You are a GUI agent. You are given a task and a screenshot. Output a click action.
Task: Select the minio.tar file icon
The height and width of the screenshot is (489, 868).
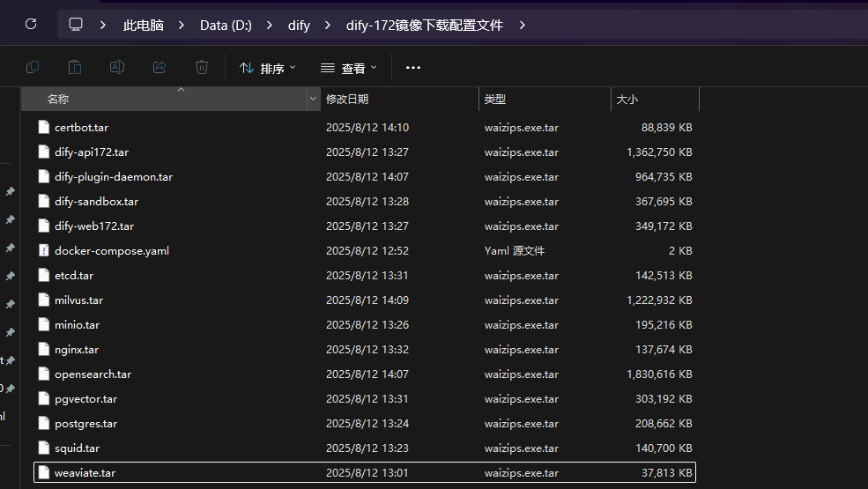tap(44, 324)
